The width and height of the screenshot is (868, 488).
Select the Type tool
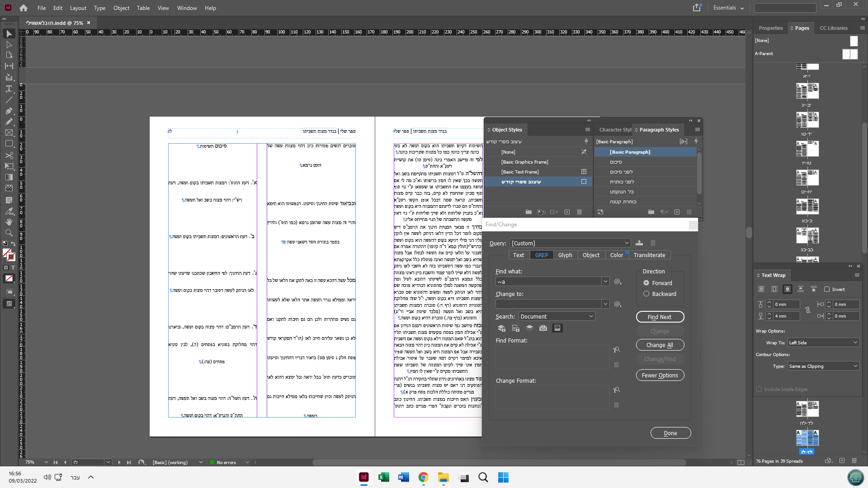click(x=9, y=89)
